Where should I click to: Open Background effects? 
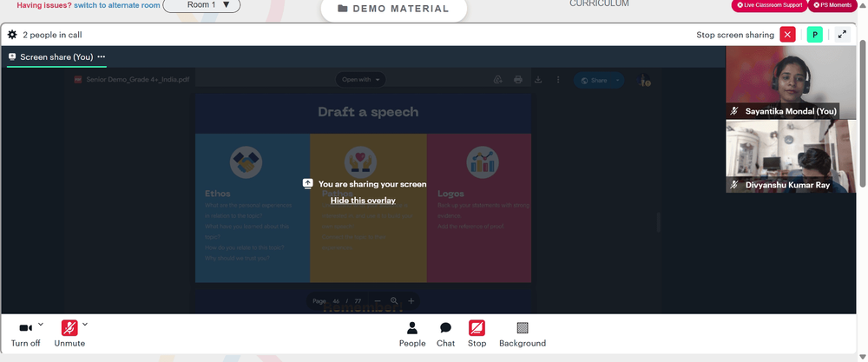(x=523, y=334)
